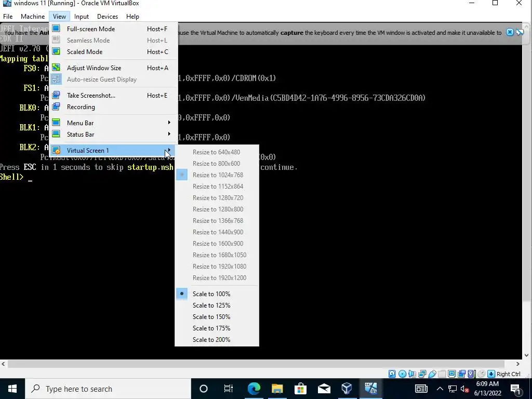The width and height of the screenshot is (532, 399).
Task: Expand the Status Bar submenu arrow
Action: (169, 134)
